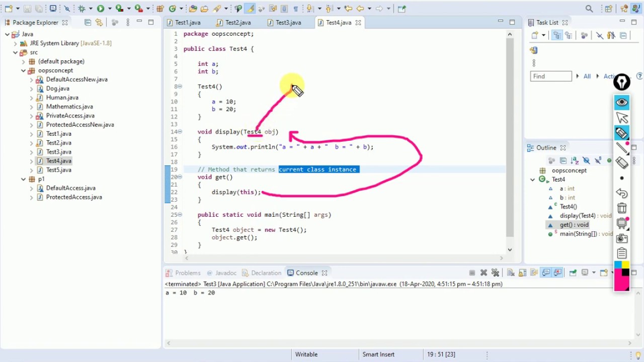Image resolution: width=644 pixels, height=362 pixels.
Task: Expand JRE System Library node
Action: point(15,43)
